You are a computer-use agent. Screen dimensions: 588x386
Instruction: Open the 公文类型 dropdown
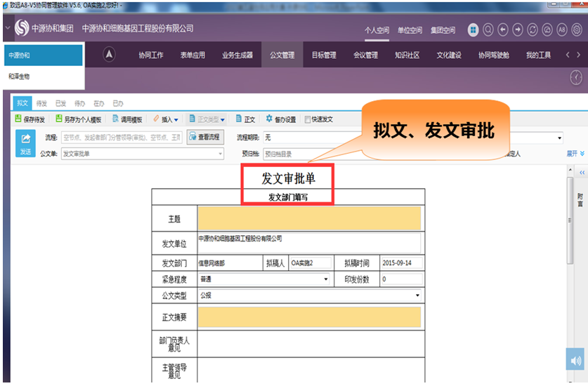pyautogui.click(x=417, y=296)
